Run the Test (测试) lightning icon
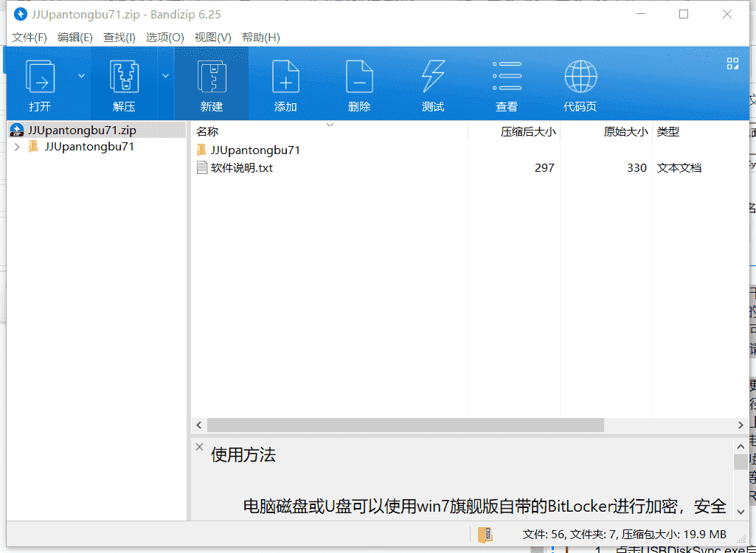 coord(433,77)
